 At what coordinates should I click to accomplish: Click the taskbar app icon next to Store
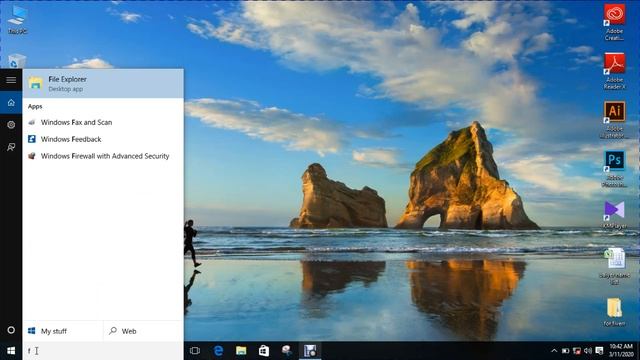(x=287, y=351)
